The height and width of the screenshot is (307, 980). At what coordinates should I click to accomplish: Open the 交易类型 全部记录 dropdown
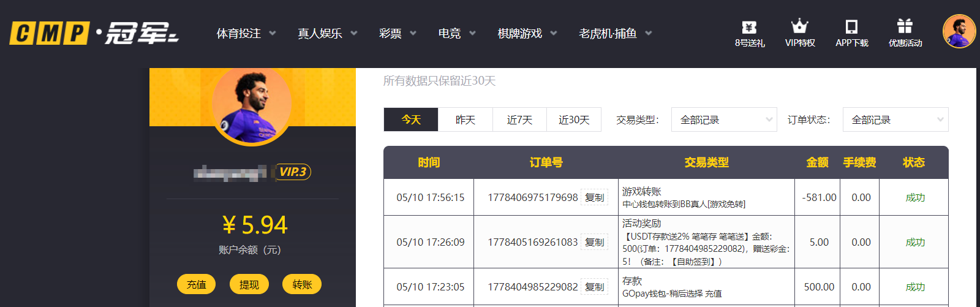coord(724,120)
